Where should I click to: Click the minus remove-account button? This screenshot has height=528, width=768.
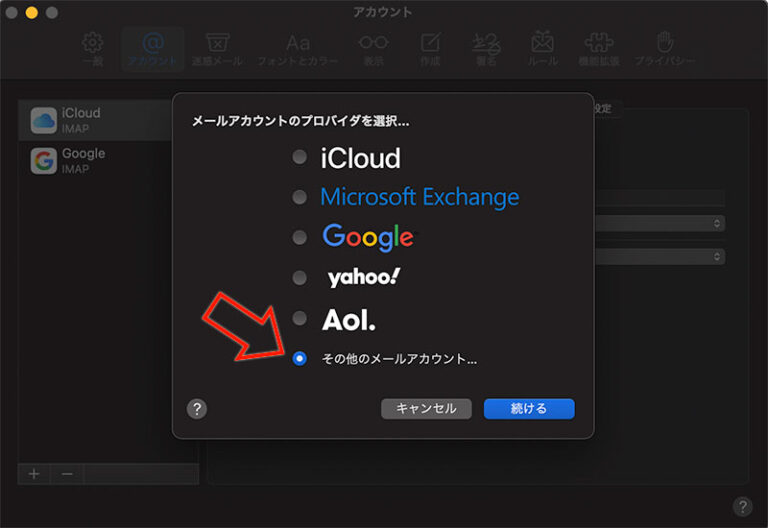tap(67, 474)
